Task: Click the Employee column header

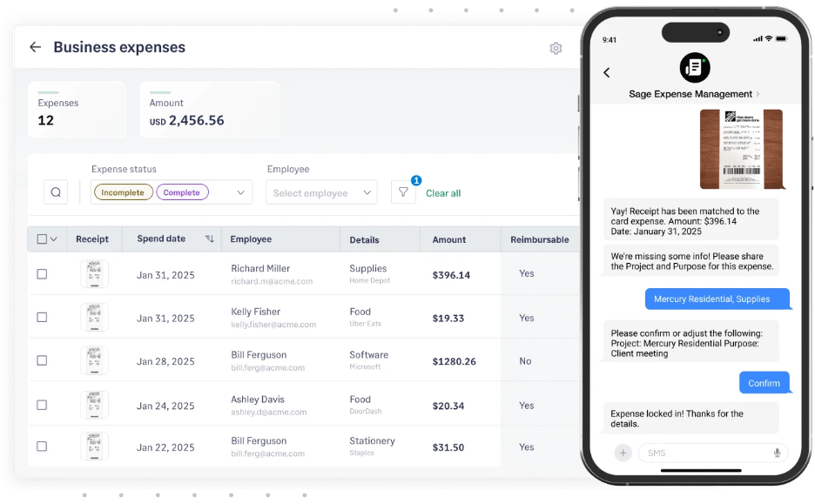Action: coord(251,239)
